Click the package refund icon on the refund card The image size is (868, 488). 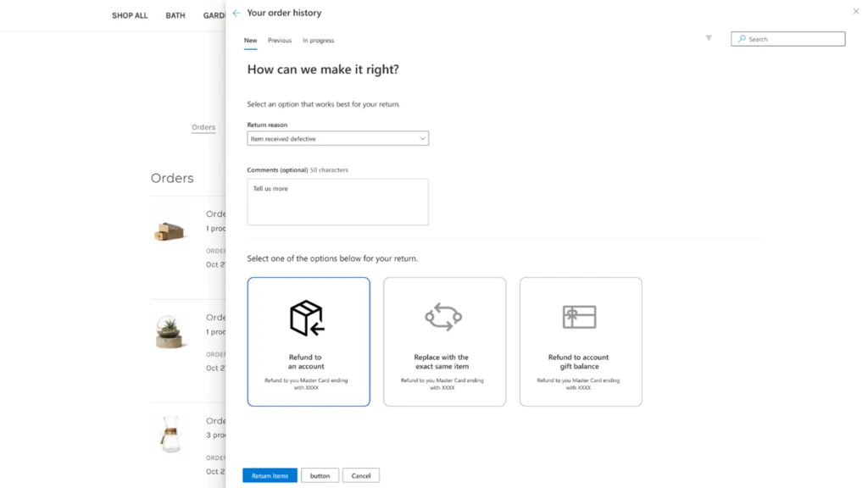click(309, 316)
